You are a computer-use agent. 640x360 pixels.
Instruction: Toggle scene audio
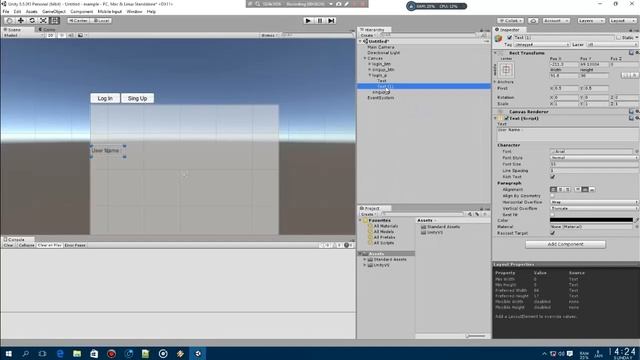pyautogui.click(x=71, y=36)
